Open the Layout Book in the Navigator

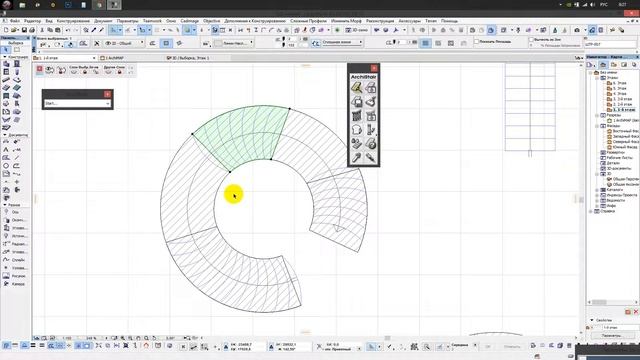pos(624,65)
